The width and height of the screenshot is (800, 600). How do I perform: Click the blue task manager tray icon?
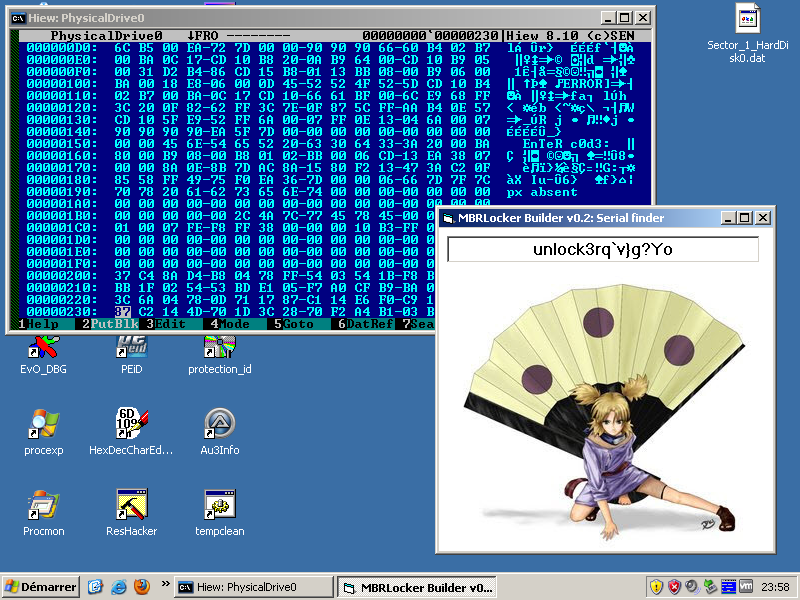(x=728, y=587)
